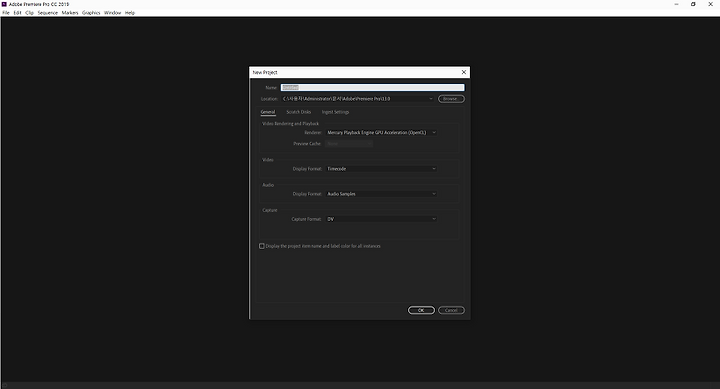Open the File menu
The image size is (720, 389).
tap(6, 13)
